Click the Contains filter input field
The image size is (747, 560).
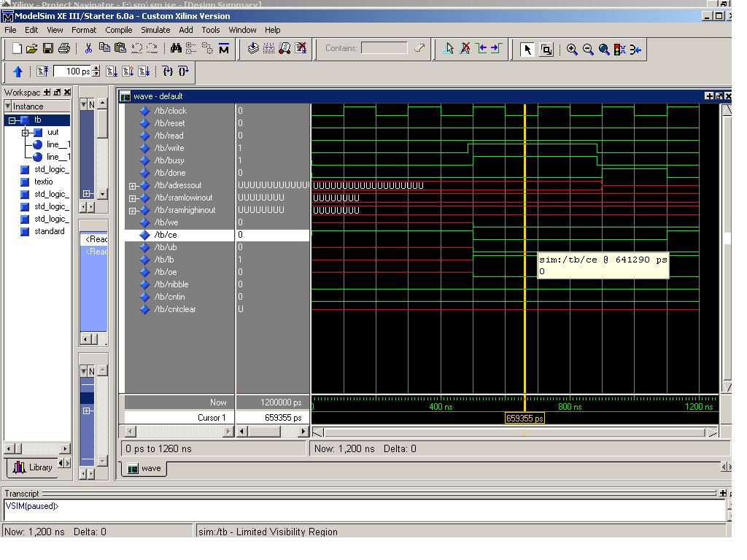(x=384, y=48)
